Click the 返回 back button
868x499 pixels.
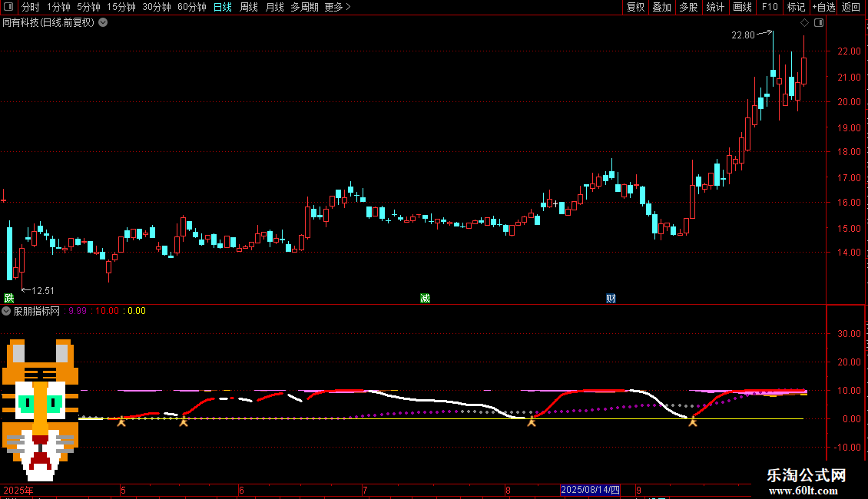(x=851, y=7)
